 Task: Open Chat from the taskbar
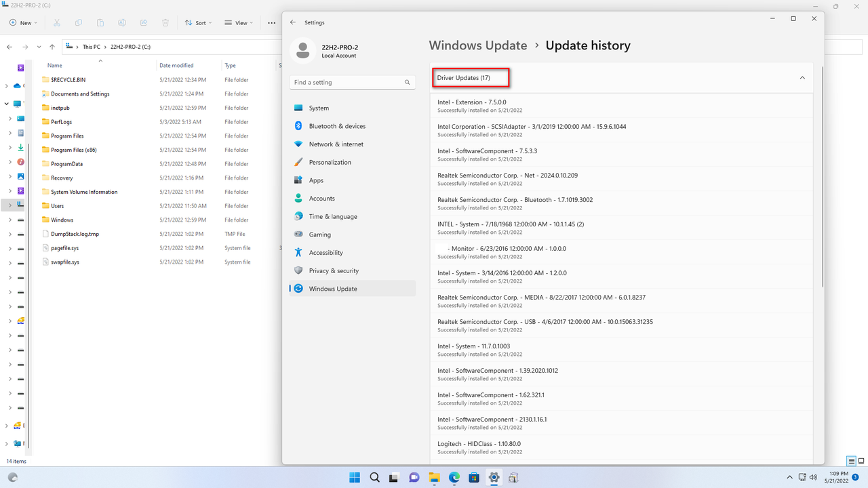tap(414, 477)
